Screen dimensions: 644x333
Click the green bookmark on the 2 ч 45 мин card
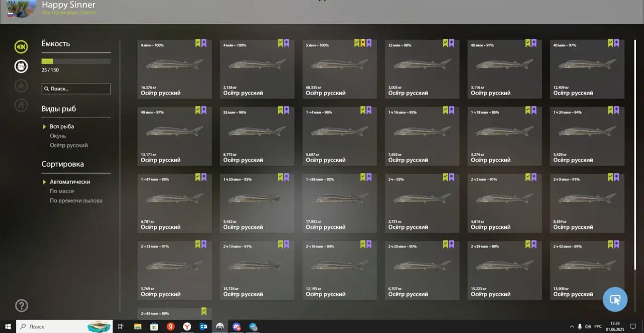click(204, 311)
